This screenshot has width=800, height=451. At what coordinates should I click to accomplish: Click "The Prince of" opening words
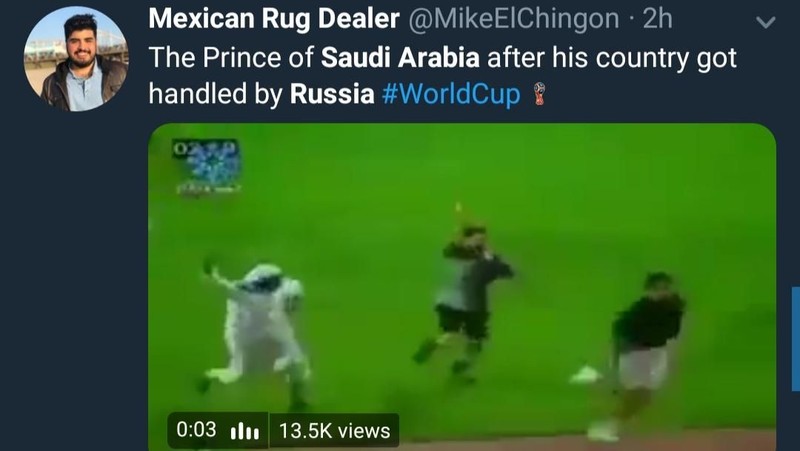tap(231, 58)
